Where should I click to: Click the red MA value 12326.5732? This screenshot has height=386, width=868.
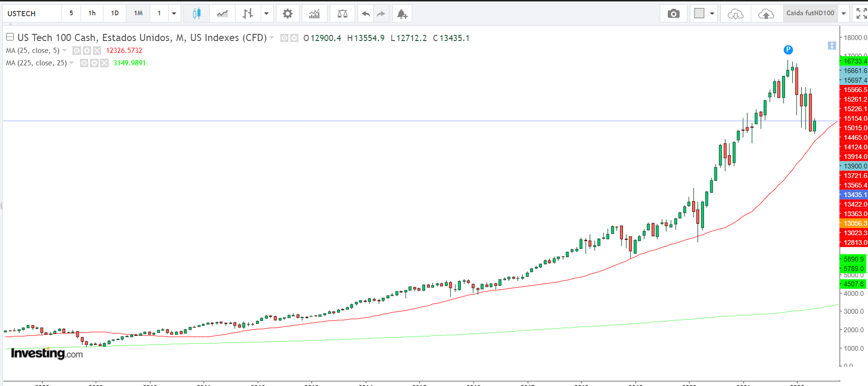coord(124,51)
